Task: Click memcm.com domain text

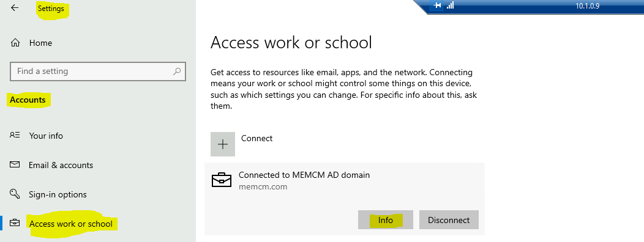Action: tap(263, 187)
